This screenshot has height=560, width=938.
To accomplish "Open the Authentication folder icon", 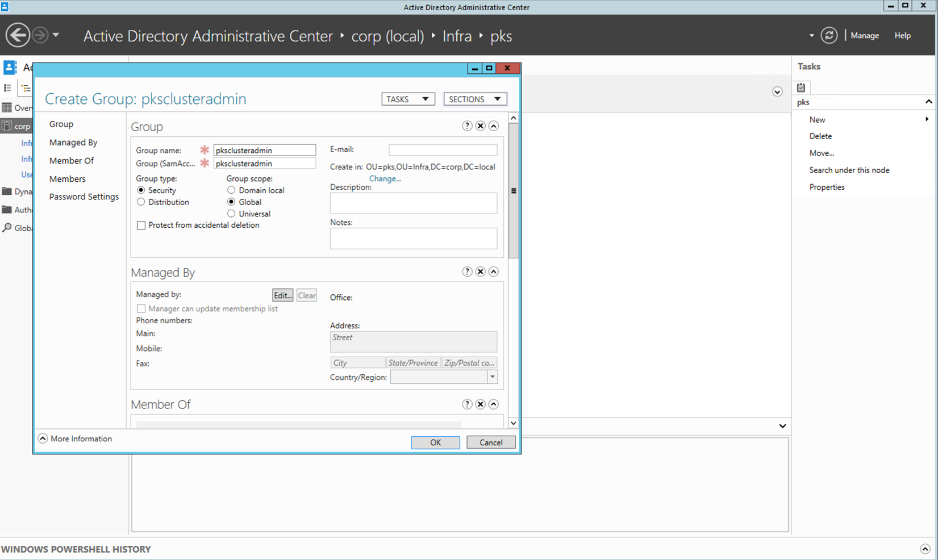I will point(7,210).
